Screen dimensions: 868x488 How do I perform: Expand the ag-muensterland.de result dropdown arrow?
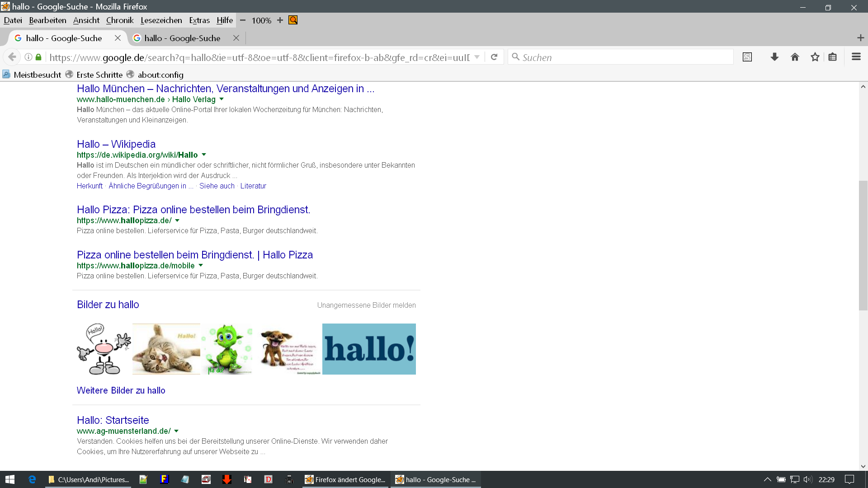(x=176, y=431)
